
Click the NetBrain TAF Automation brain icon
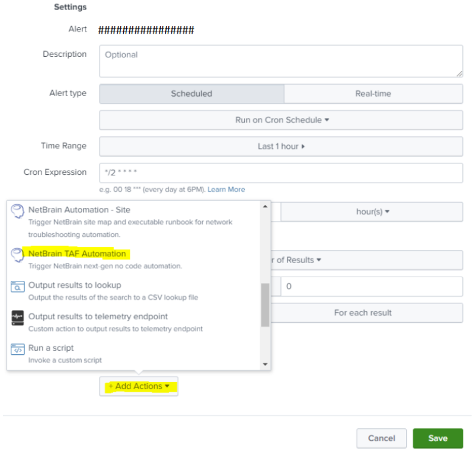tap(17, 255)
